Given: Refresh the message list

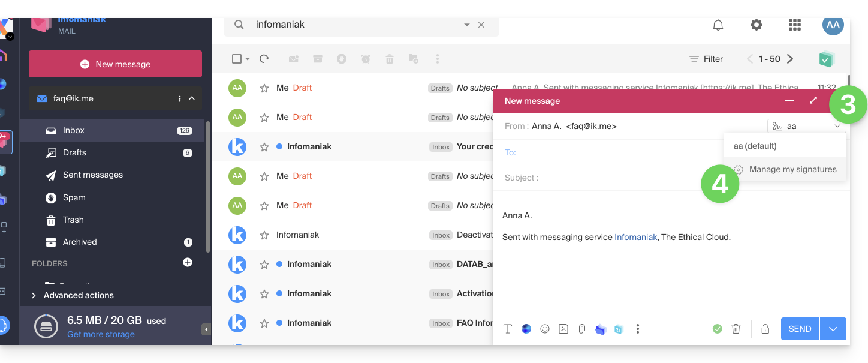Looking at the screenshot, I should pos(264,59).
